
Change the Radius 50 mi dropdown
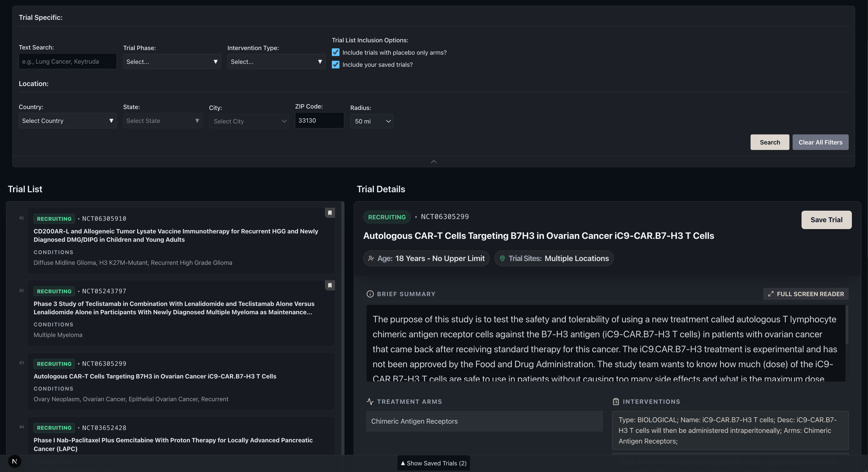pyautogui.click(x=371, y=121)
